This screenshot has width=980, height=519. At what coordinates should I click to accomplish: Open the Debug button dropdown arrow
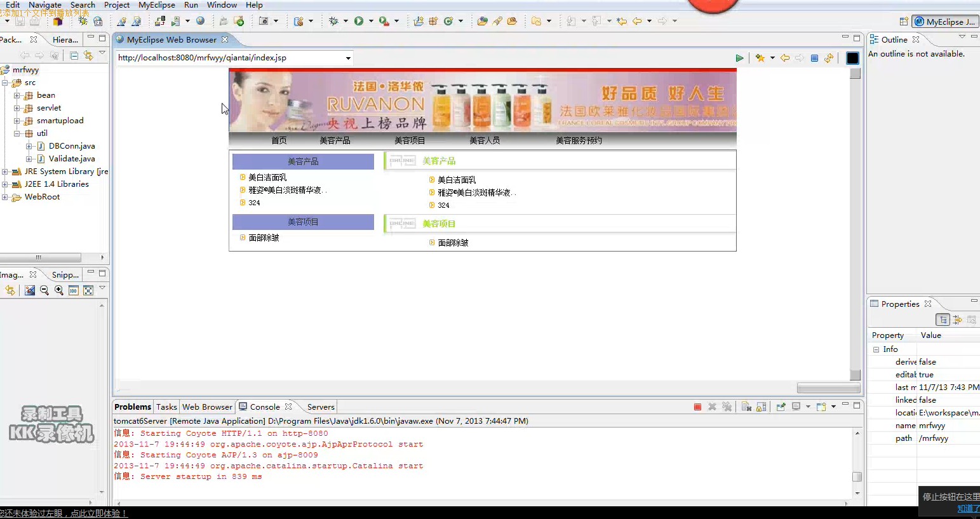[x=346, y=21]
